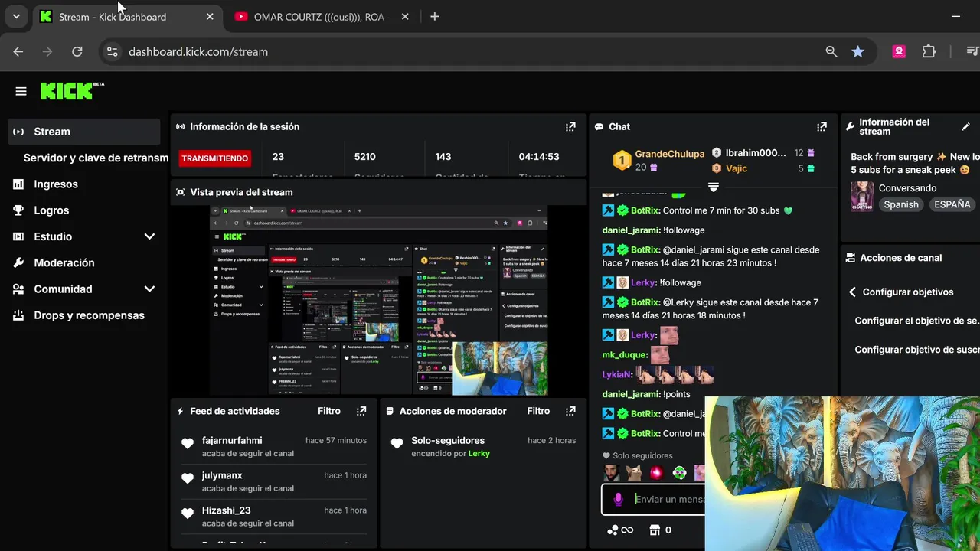Edit stream info with pencil icon

pos(965,126)
